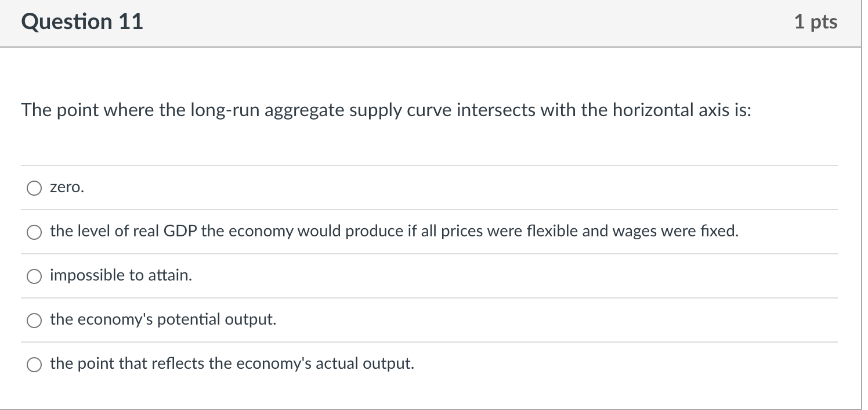
Task: Click the 'impossible to attain.' answer text
Action: coord(121,276)
